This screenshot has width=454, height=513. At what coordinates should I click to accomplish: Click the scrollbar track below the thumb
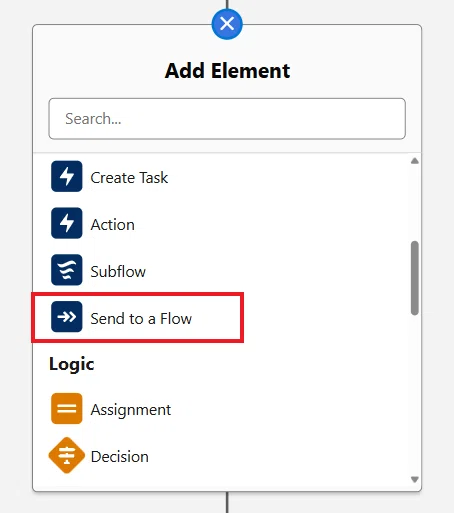point(415,395)
